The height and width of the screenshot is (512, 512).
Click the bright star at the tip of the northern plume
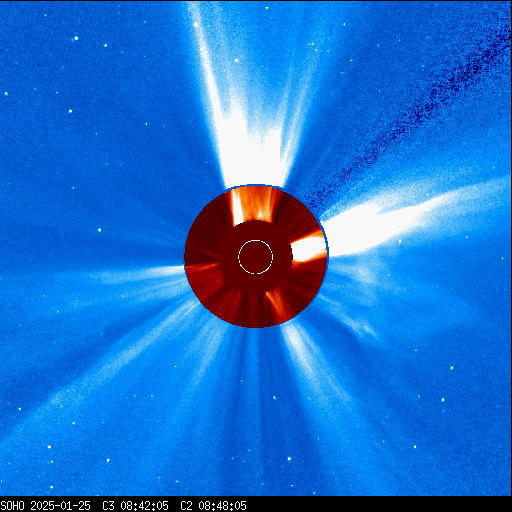196,25
